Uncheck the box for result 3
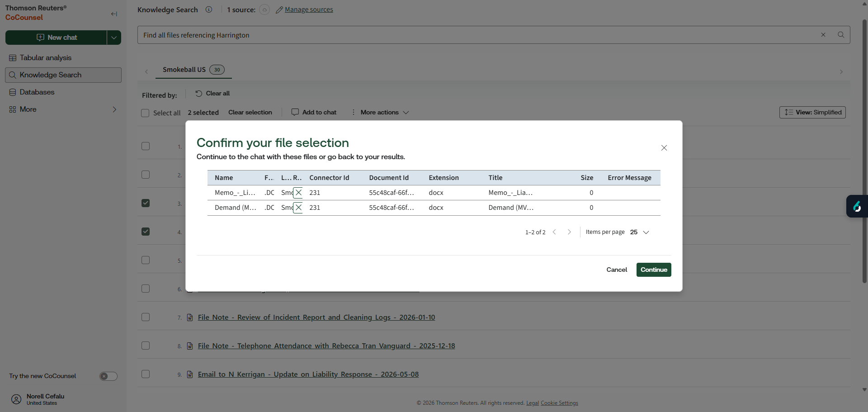This screenshot has height=412, width=868. (146, 203)
